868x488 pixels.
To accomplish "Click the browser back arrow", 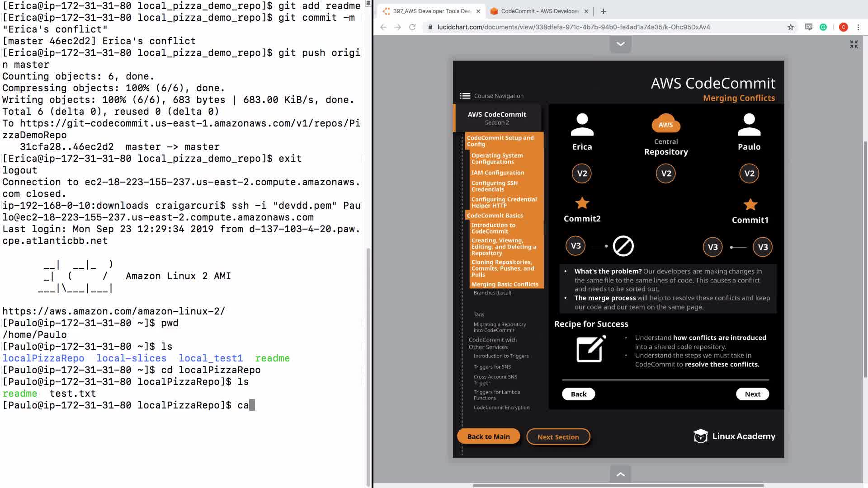I will point(383,27).
